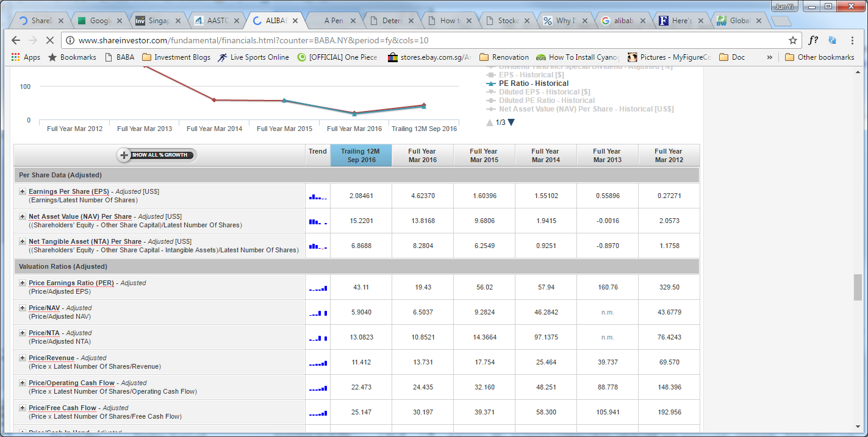
Task: Open the Chrome three-dot menu
Action: click(852, 40)
